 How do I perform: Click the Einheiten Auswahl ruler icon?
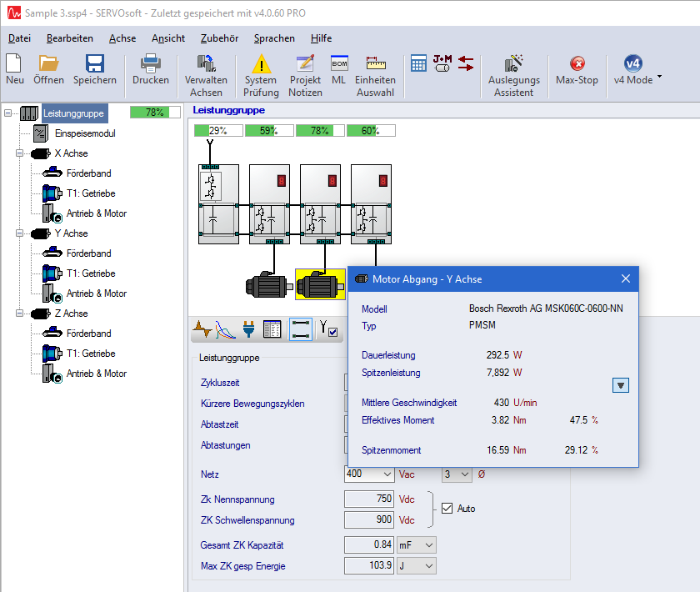click(375, 64)
